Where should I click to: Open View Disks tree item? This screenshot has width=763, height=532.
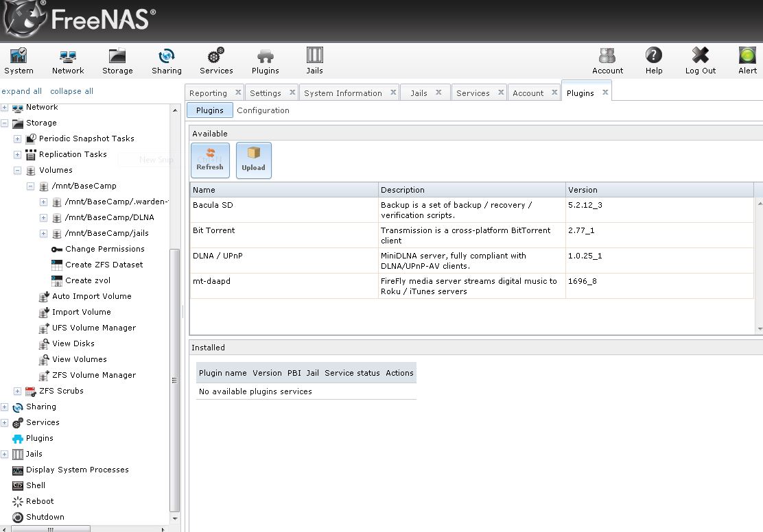(x=73, y=343)
